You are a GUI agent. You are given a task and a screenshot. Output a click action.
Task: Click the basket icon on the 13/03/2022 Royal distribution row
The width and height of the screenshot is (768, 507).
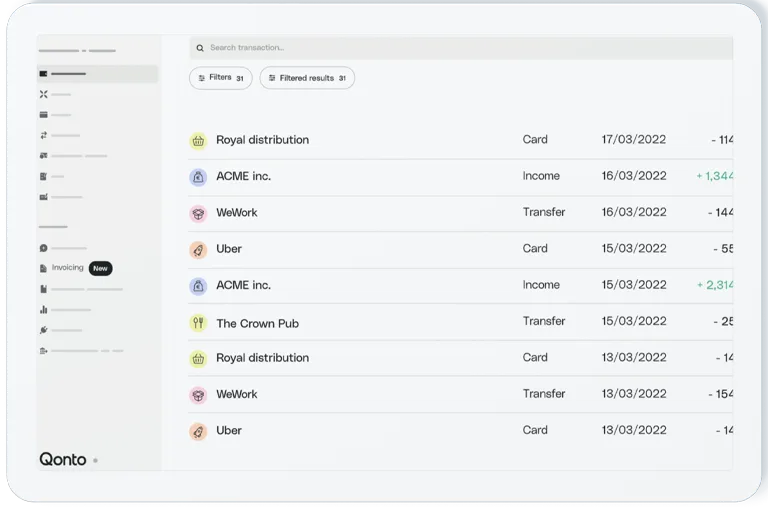click(198, 359)
